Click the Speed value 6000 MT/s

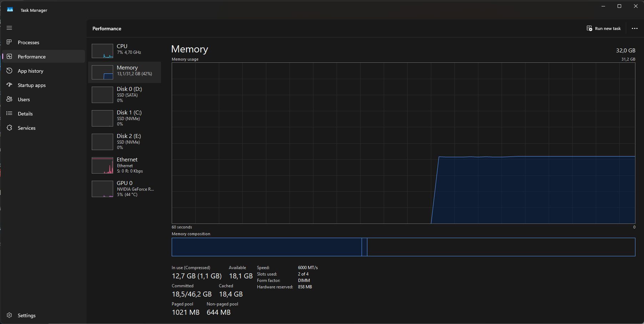click(x=308, y=268)
